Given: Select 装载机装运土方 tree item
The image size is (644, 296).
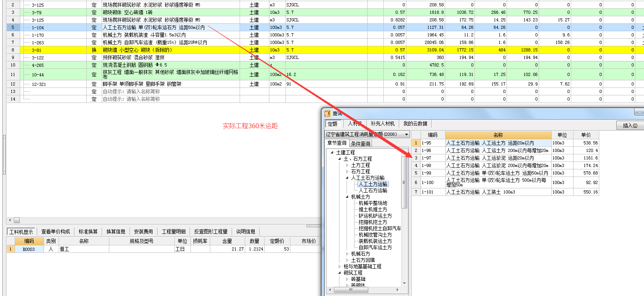Looking at the screenshot, I should (x=375, y=241).
